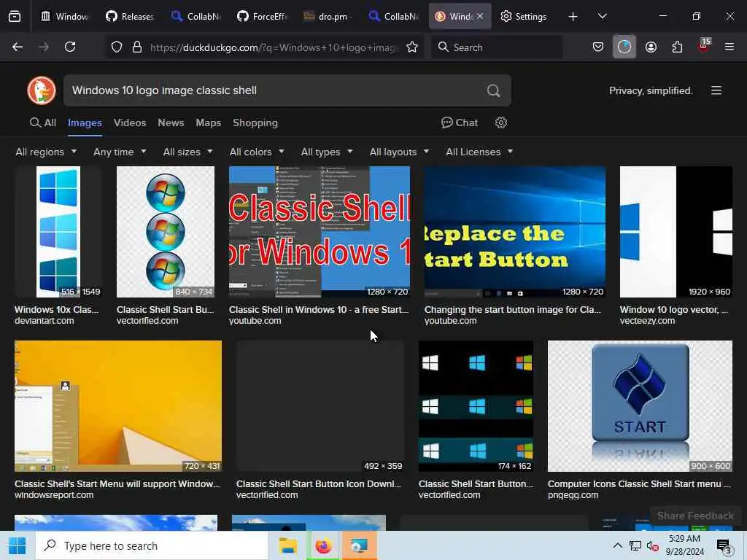Screen dimensions: 747x560
Task: Expand the All sizes filter
Action: point(187,152)
